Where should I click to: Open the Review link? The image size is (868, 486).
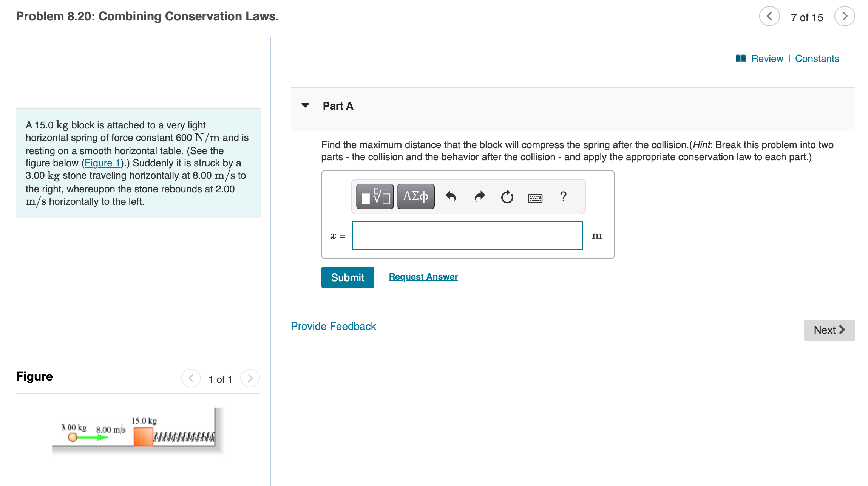[766, 59]
